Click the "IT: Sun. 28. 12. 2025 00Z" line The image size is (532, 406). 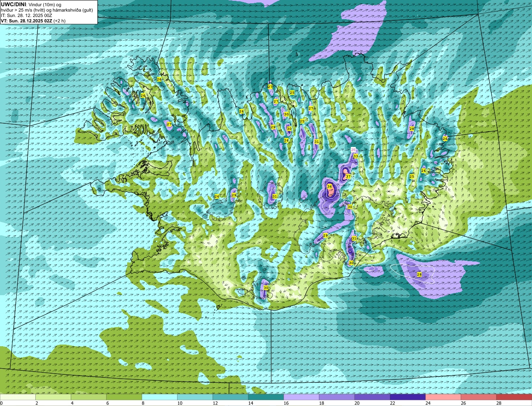pos(27,15)
